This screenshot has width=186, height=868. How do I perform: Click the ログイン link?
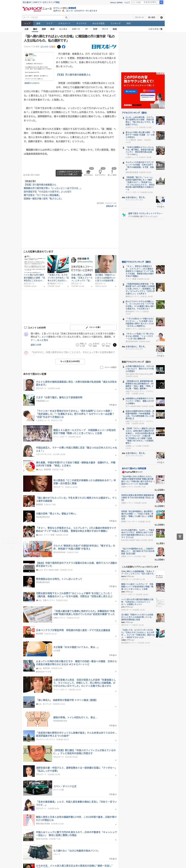57,11
